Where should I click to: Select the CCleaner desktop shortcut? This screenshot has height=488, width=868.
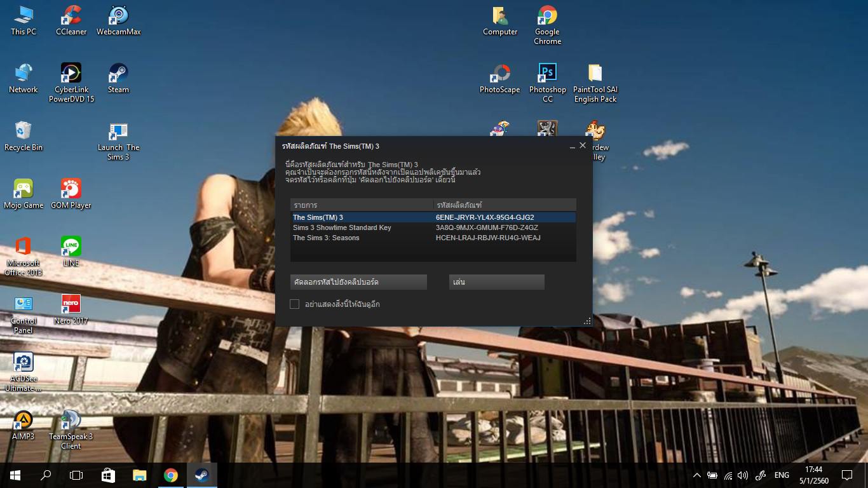pos(71,20)
